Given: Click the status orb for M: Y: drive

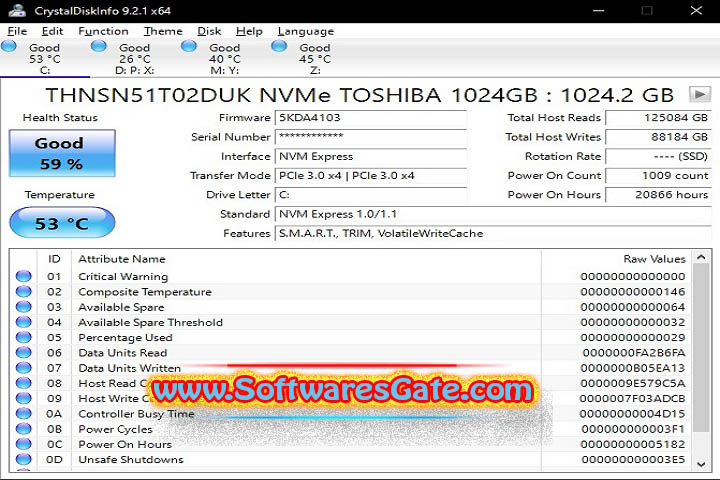Looking at the screenshot, I should tap(189, 46).
